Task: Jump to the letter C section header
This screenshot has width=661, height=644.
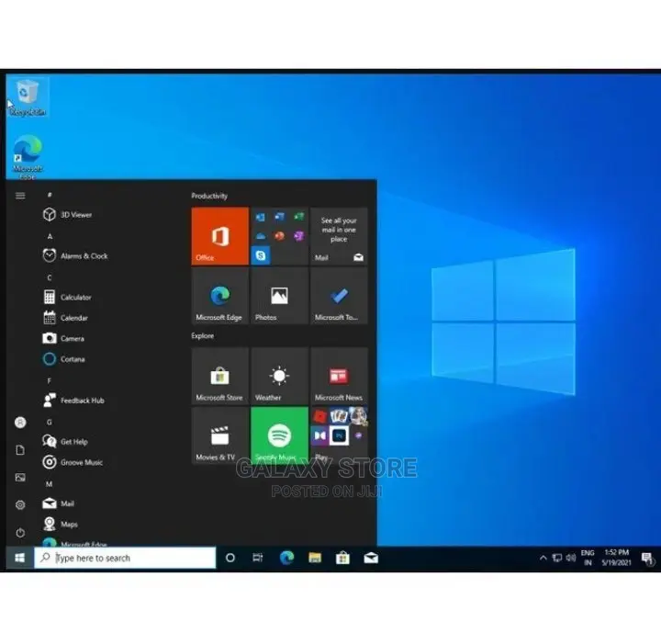Action: (50, 277)
